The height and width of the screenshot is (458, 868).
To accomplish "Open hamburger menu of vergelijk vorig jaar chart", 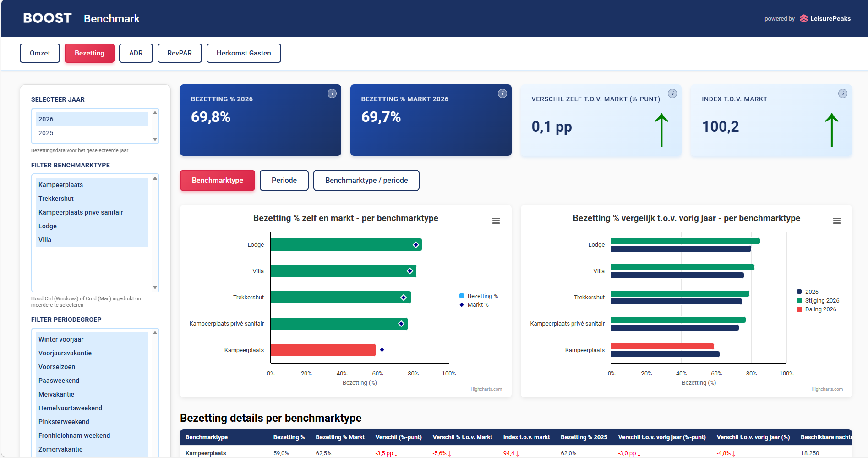I will point(837,221).
